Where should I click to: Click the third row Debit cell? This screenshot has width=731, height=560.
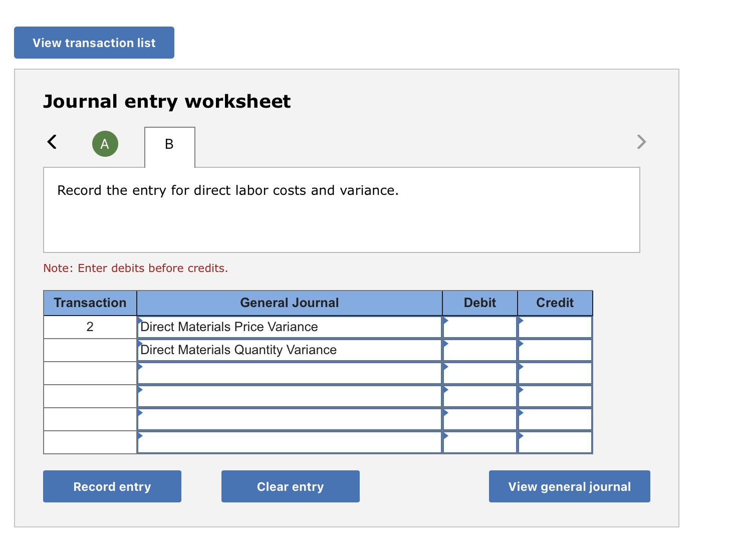tap(480, 373)
